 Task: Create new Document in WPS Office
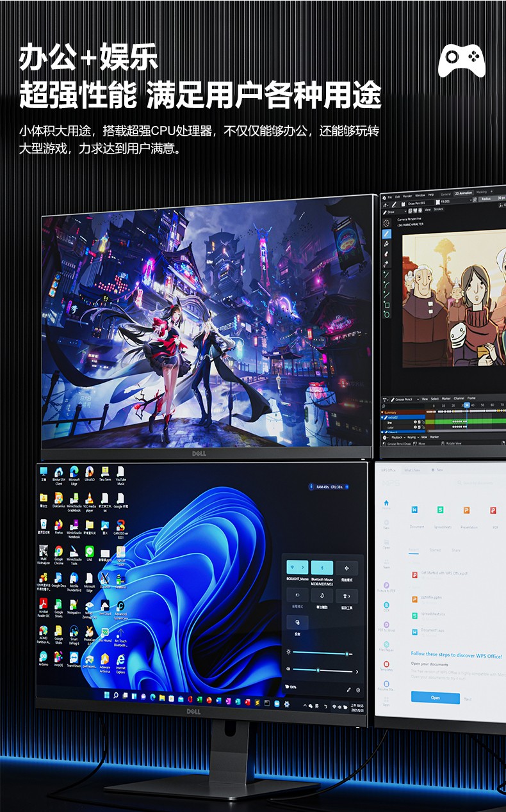click(x=416, y=516)
